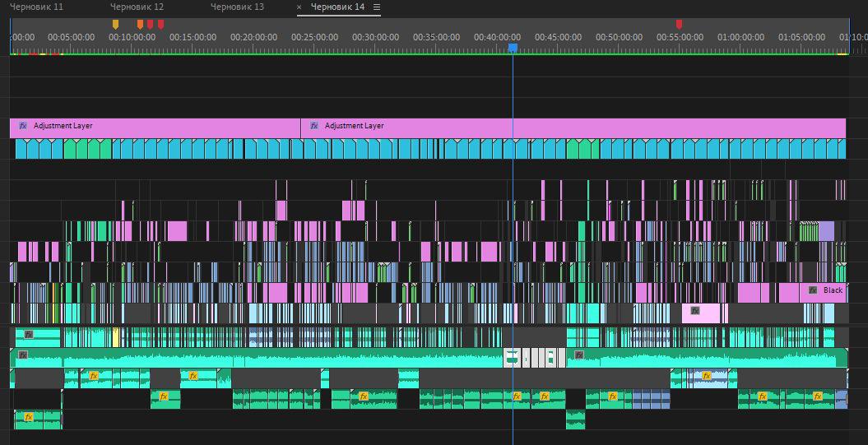Click the fx badge on the second Adjustment Layer

tap(313, 127)
